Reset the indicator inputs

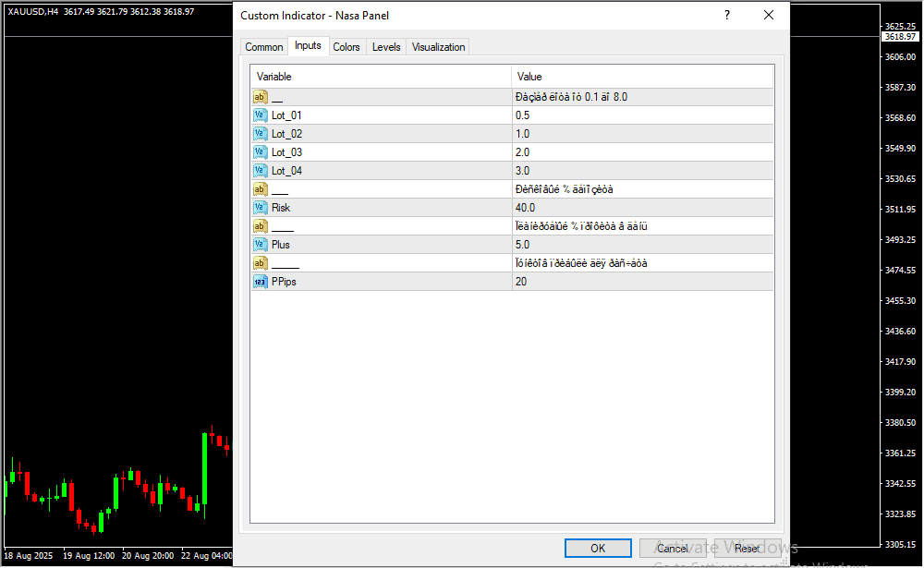tap(747, 549)
